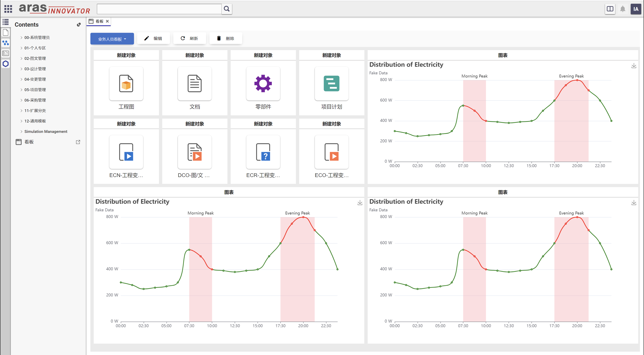This screenshot has width=644, height=355.
Task: Toggle the Contents pin icon
Action: tap(79, 24)
